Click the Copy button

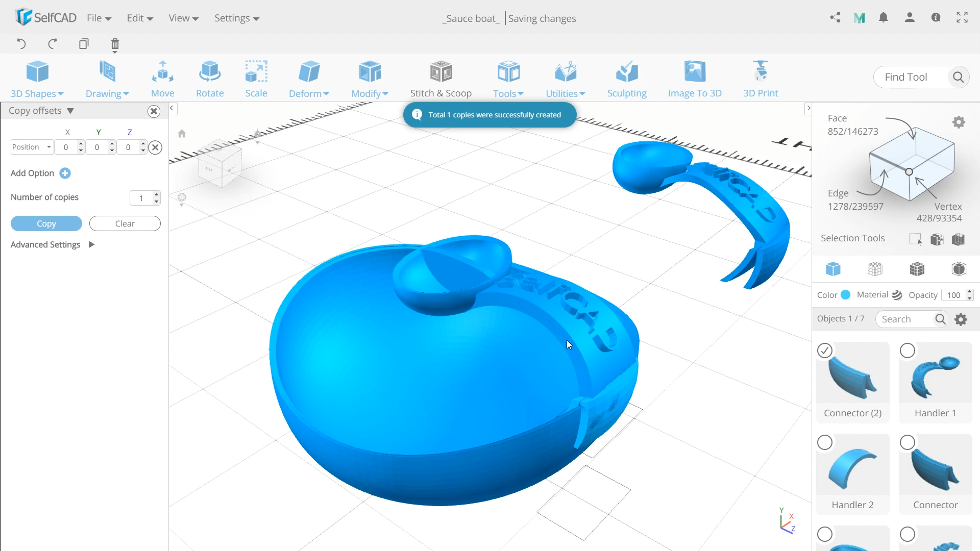tap(46, 223)
